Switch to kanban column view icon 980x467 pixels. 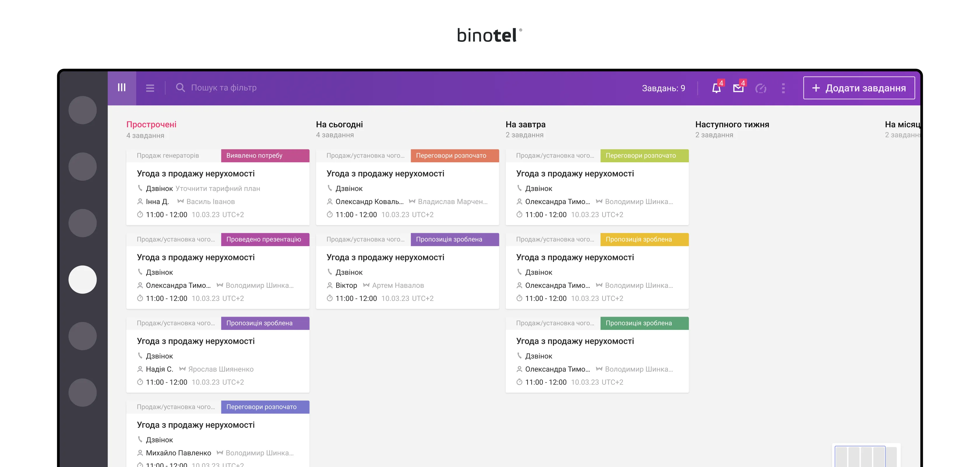(x=122, y=88)
